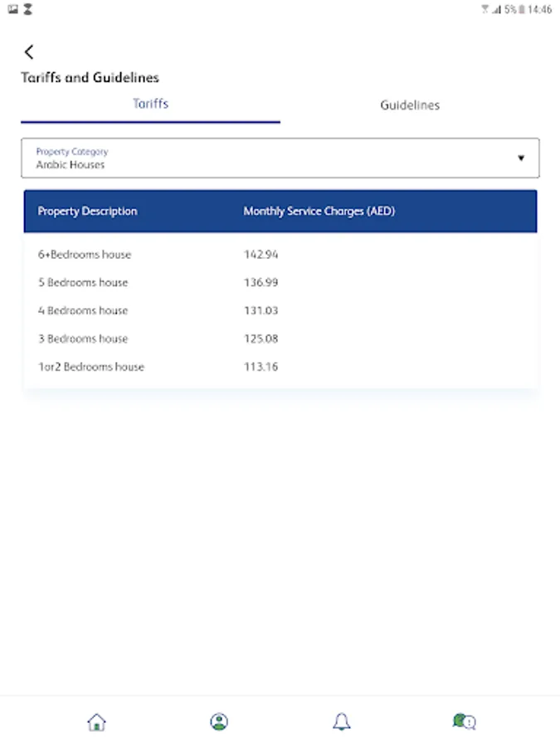Click the Tariffs and Guidelines page title

click(x=90, y=78)
